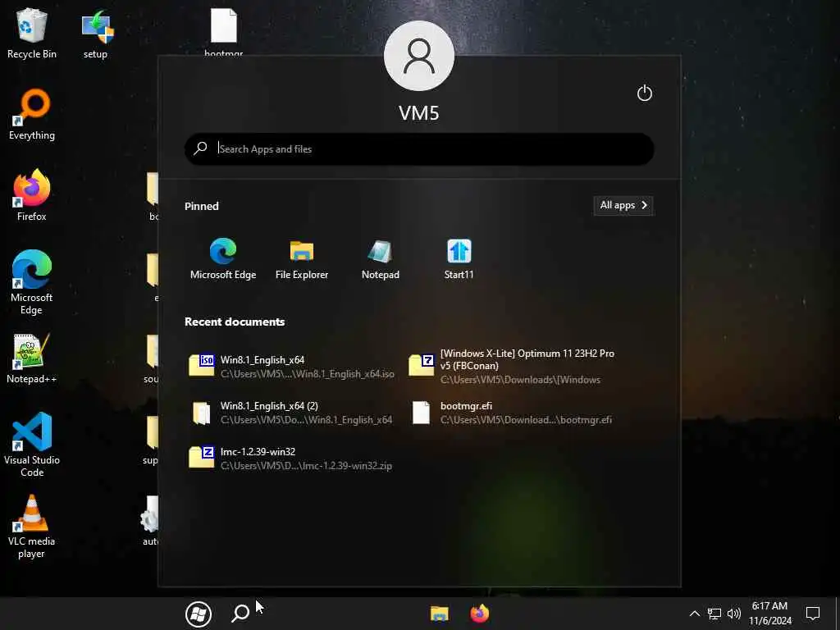Image resolution: width=840 pixels, height=630 pixels.
Task: Open the notification center icon
Action: tap(813, 614)
